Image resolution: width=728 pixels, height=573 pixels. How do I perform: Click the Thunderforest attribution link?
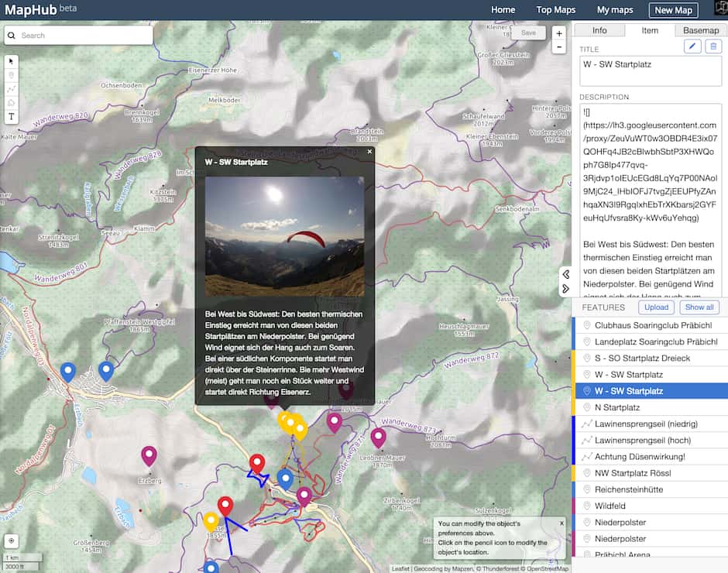pyautogui.click(x=501, y=568)
